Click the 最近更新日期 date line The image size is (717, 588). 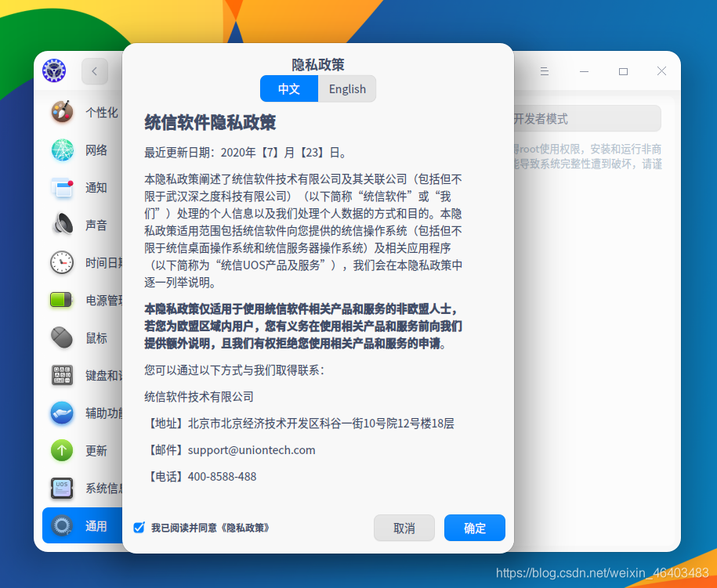[246, 153]
